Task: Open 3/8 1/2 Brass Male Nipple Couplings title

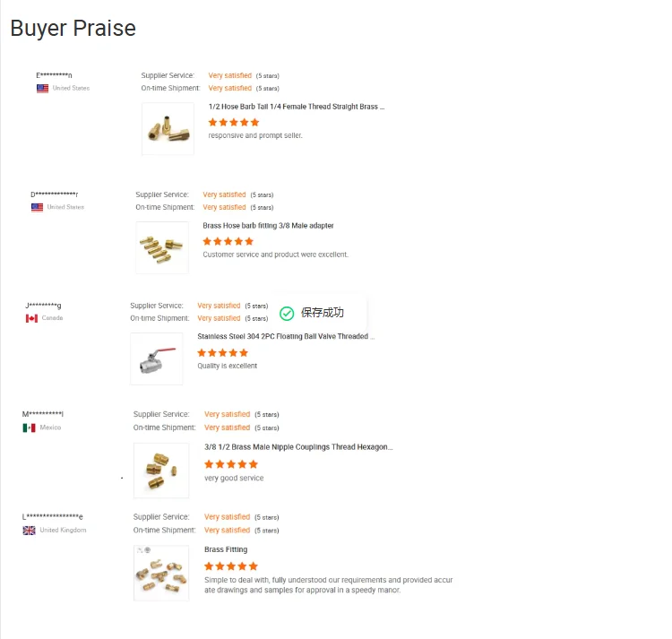Action: point(297,446)
